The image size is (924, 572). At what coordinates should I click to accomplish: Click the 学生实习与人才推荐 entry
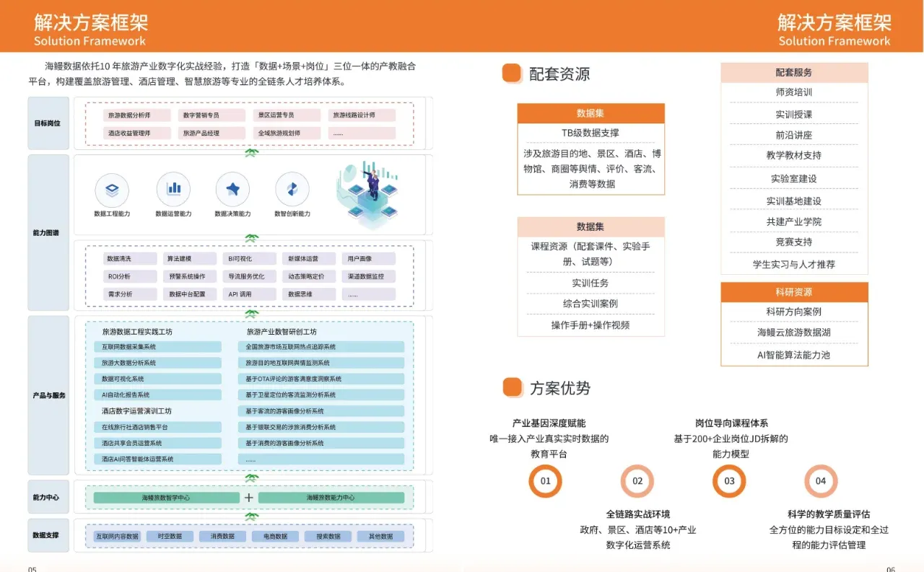794,265
